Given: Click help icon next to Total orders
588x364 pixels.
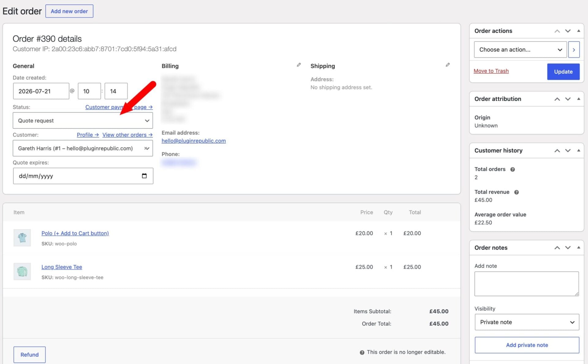Looking at the screenshot, I should [512, 169].
